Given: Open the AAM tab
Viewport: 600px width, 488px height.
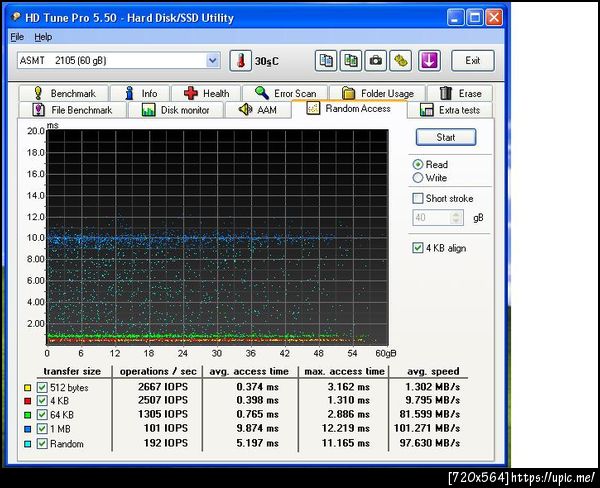Looking at the screenshot, I should coord(258,110).
